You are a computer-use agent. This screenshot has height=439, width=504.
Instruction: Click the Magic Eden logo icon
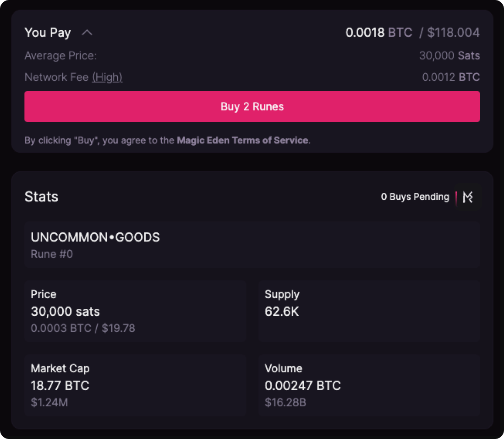pyautogui.click(x=468, y=197)
